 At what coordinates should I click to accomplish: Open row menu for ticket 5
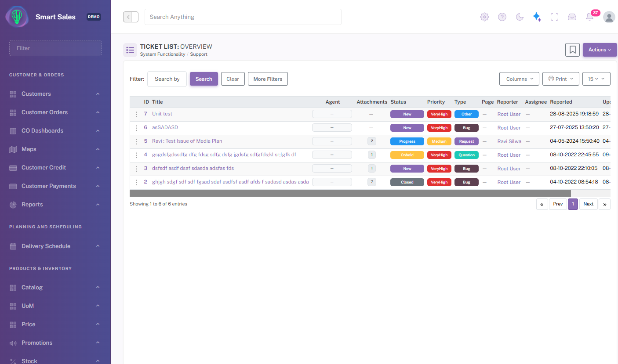pos(136,141)
